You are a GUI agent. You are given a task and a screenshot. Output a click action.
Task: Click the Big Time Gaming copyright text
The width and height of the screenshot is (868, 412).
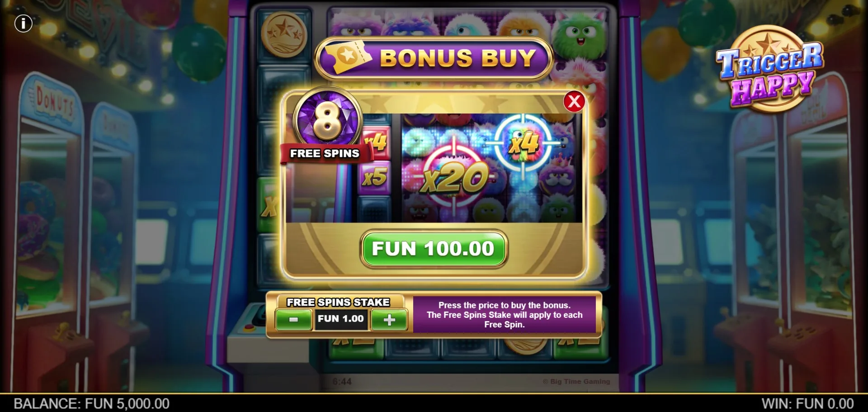tap(576, 381)
